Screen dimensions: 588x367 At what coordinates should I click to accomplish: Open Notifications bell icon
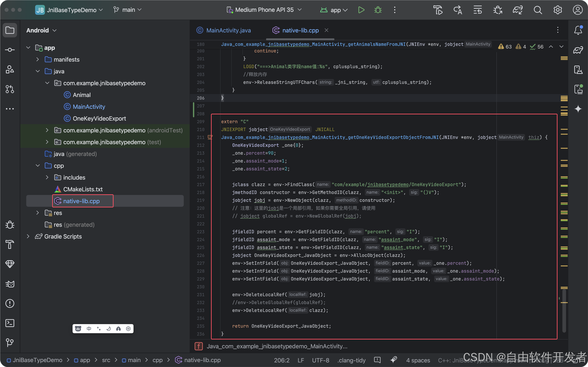[x=578, y=30]
